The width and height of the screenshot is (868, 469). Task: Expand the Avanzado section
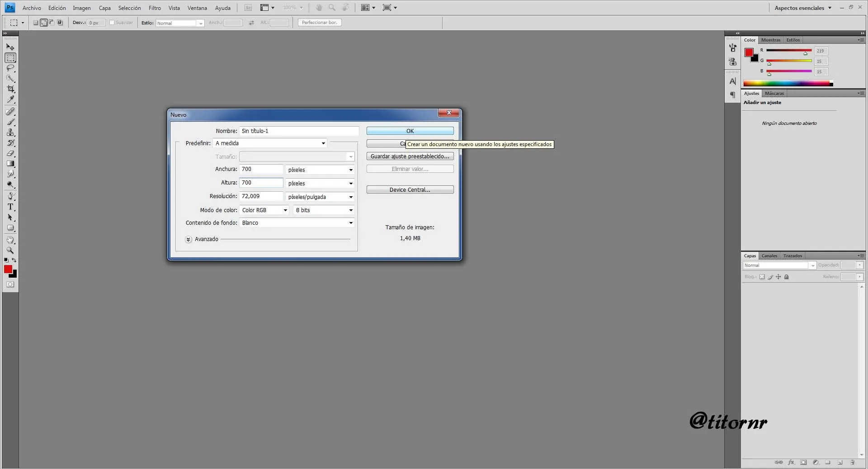pos(189,239)
